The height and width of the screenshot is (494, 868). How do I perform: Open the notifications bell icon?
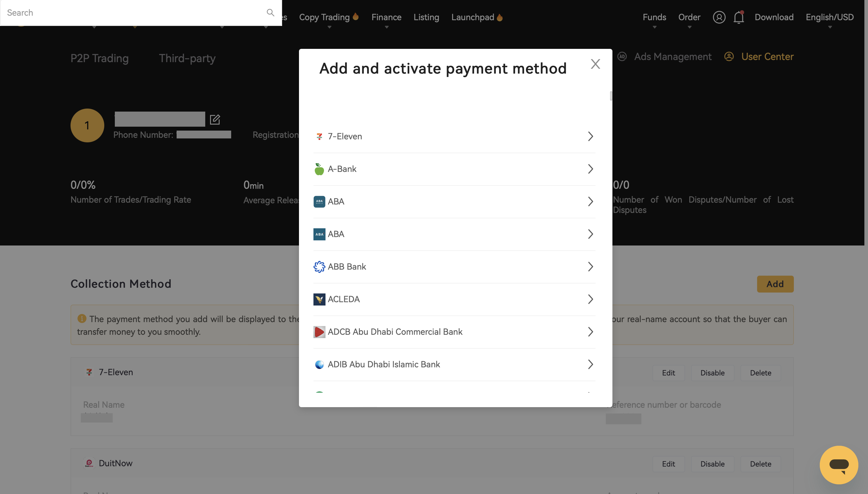pyautogui.click(x=738, y=17)
